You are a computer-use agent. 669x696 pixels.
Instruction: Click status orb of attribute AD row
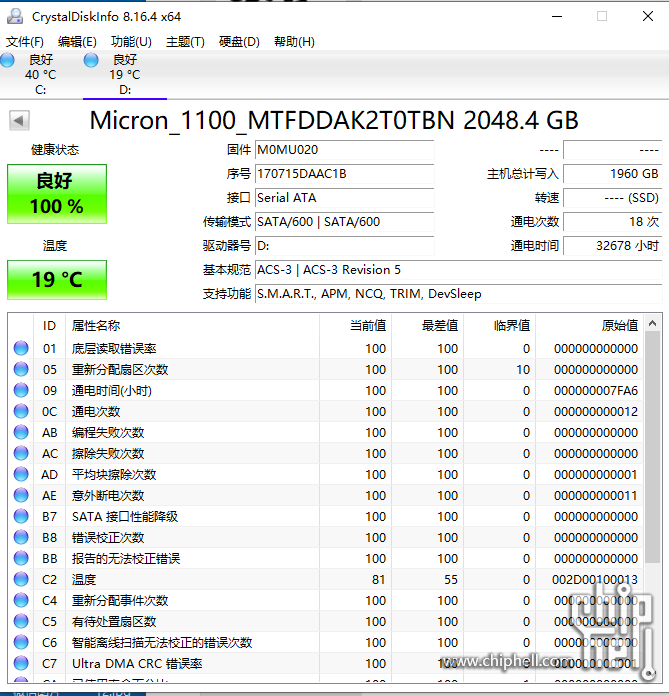pyautogui.click(x=21, y=475)
